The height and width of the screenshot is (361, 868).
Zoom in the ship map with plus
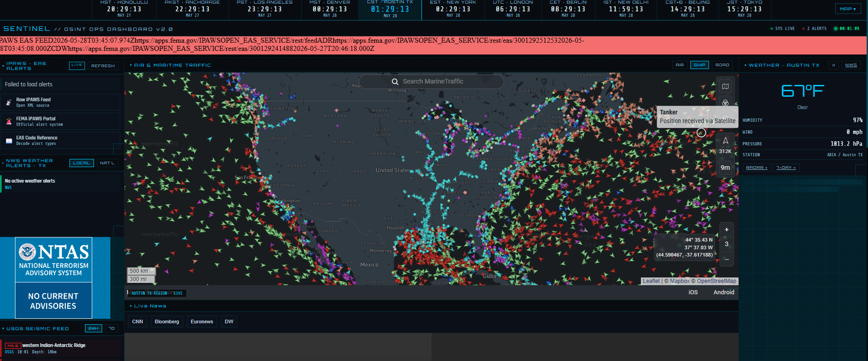(727, 230)
